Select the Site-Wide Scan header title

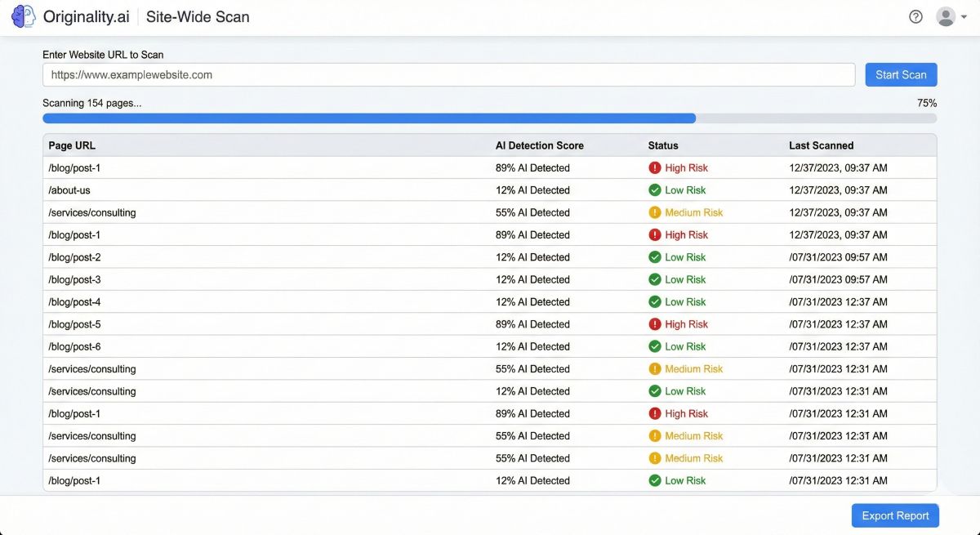197,16
